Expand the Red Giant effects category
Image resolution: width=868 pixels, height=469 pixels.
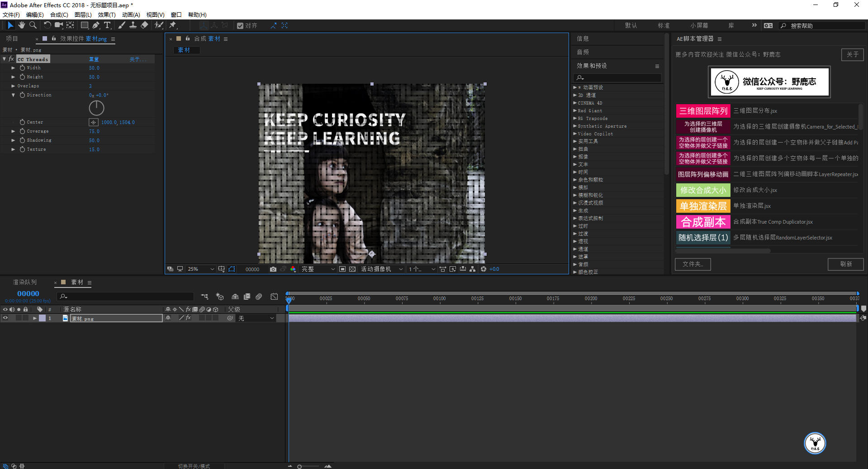[575, 110]
